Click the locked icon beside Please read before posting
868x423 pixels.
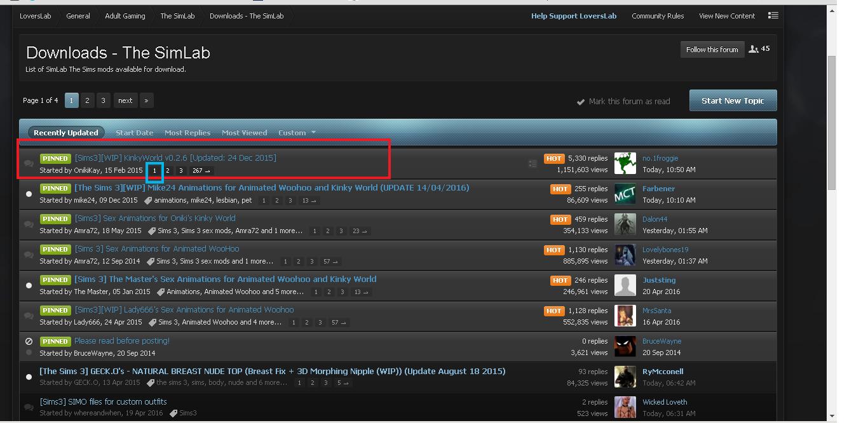29,341
